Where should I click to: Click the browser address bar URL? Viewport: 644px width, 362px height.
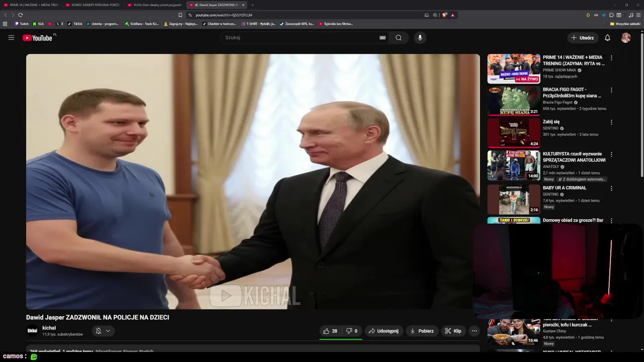coord(223,15)
